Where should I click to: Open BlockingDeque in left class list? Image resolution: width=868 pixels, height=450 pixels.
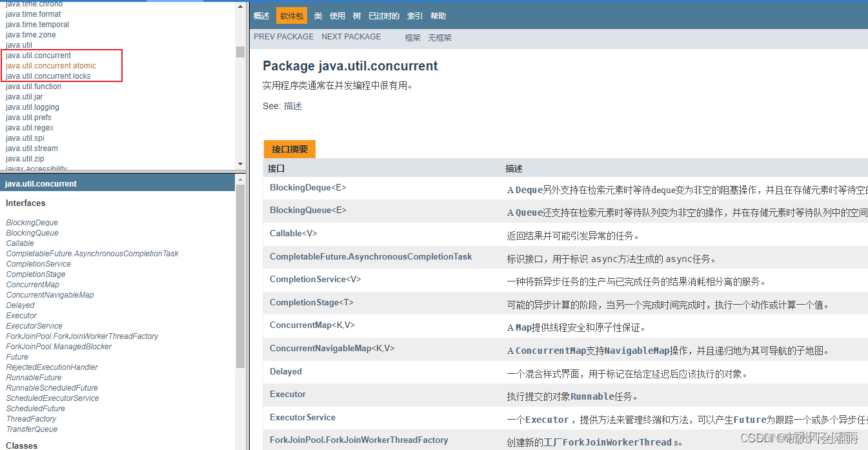tap(32, 223)
